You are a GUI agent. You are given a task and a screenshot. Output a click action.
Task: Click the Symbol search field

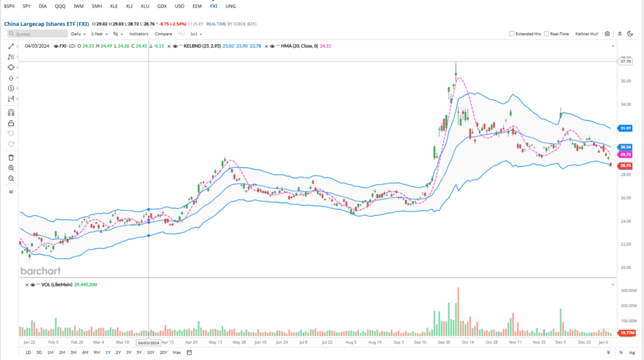pyautogui.click(x=38, y=33)
